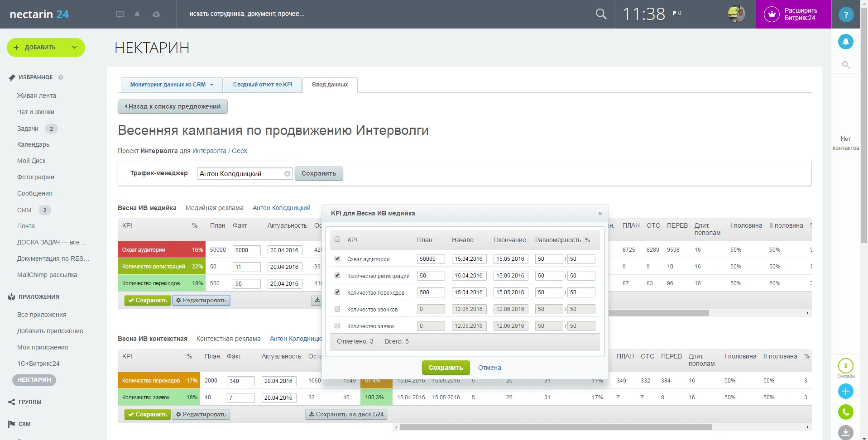The width and height of the screenshot is (868, 440).
Task: Click the user avatar photo in header
Action: [736, 14]
